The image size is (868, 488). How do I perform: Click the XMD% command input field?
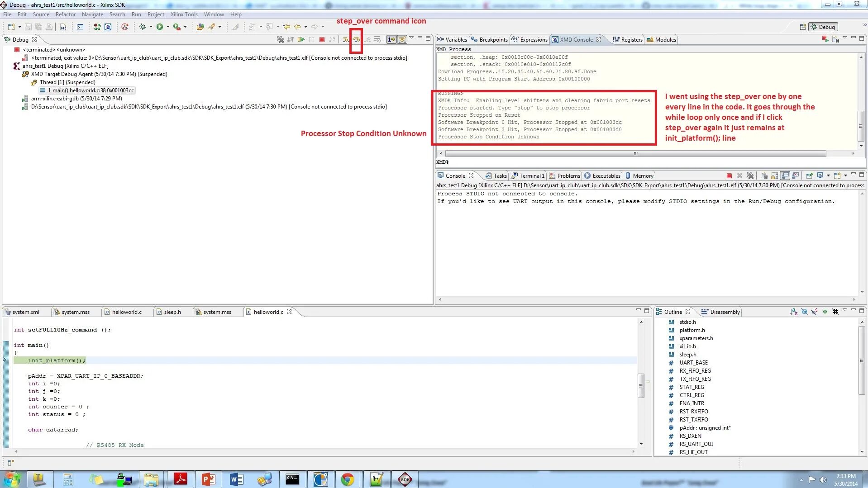pos(651,162)
